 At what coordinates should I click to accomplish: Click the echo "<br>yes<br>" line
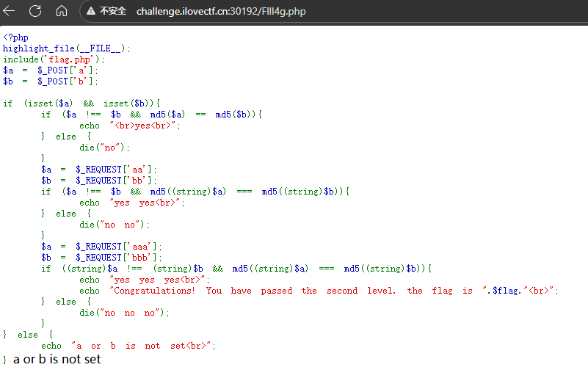point(130,126)
